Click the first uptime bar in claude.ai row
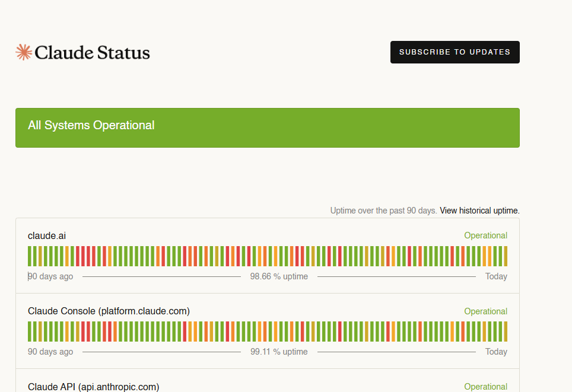 pos(30,256)
